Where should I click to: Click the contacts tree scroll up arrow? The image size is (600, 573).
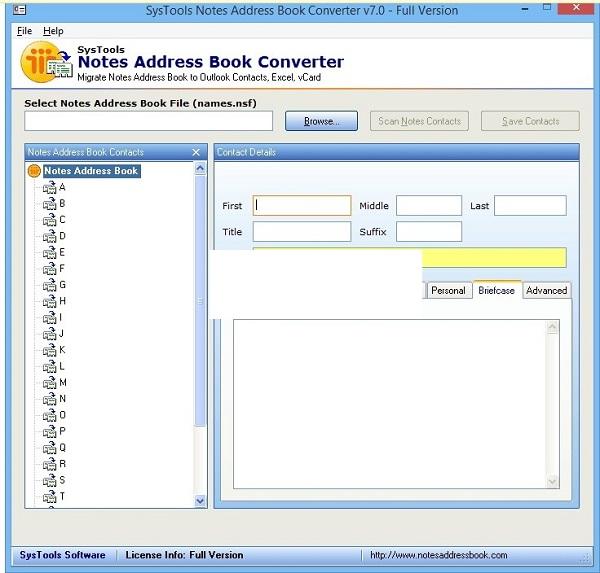point(200,168)
